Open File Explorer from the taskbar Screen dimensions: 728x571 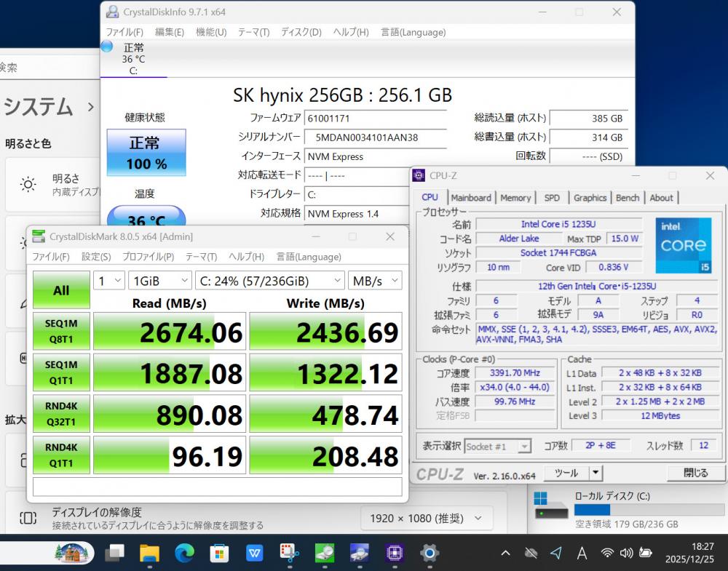pos(149,554)
